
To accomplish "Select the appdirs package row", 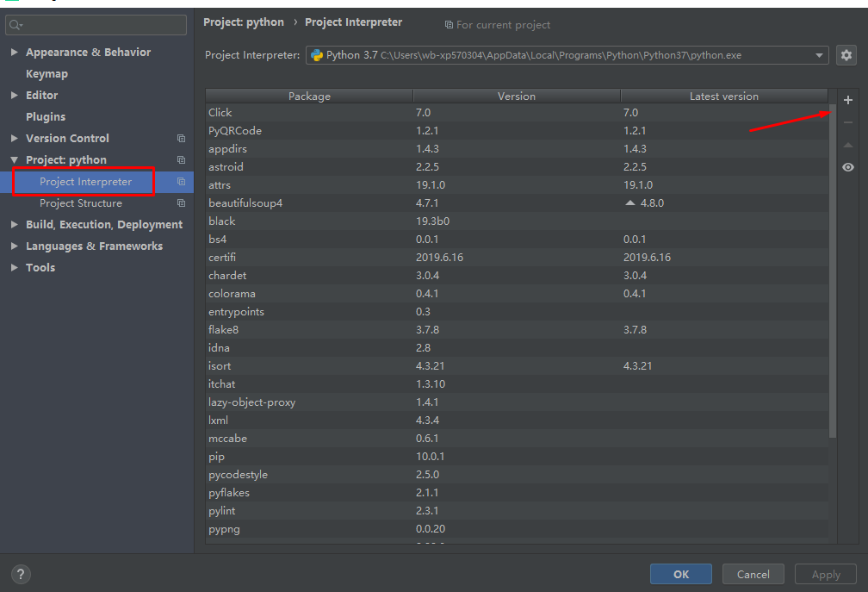I will click(x=517, y=148).
